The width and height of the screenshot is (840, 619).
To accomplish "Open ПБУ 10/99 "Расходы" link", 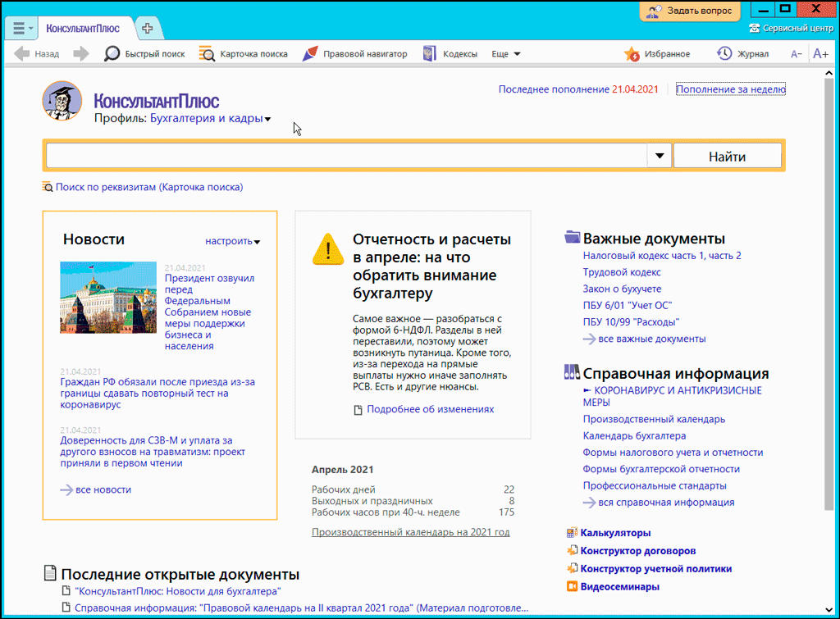I will tap(631, 322).
